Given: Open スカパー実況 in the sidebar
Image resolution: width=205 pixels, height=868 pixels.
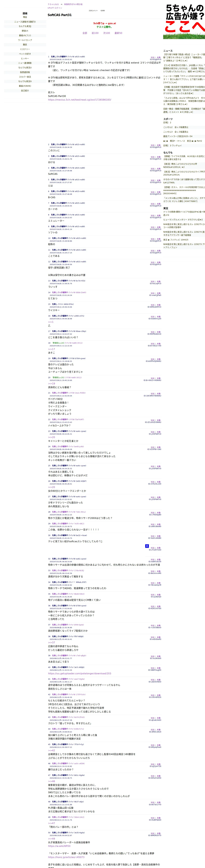Looking at the screenshot, I should [25, 77].
